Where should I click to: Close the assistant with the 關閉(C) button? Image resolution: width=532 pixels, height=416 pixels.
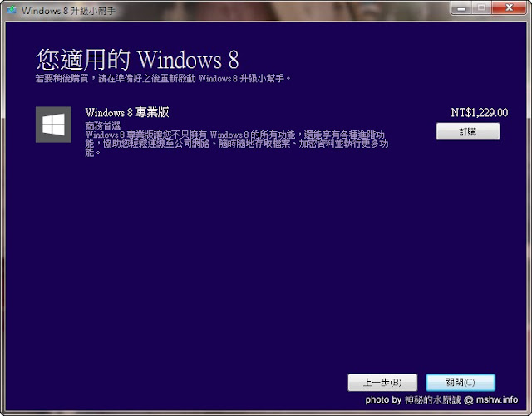pyautogui.click(x=461, y=383)
